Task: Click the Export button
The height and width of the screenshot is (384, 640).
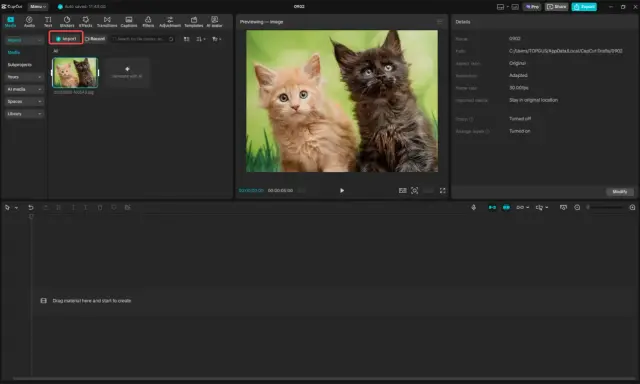Action: [x=584, y=7]
